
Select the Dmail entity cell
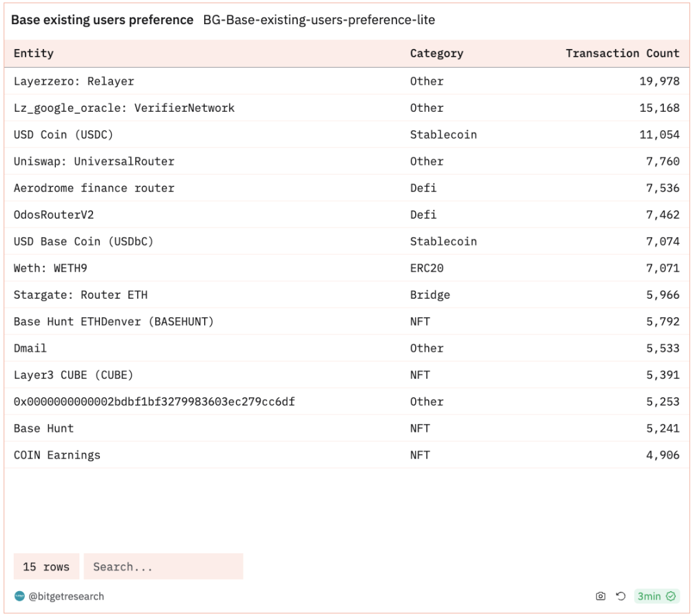pyautogui.click(x=30, y=348)
